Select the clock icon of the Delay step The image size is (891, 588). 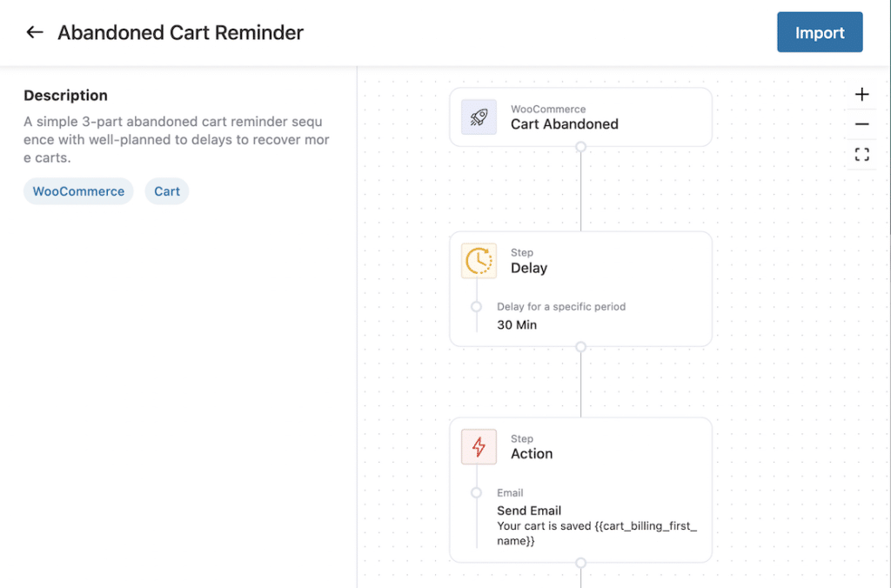coord(479,261)
